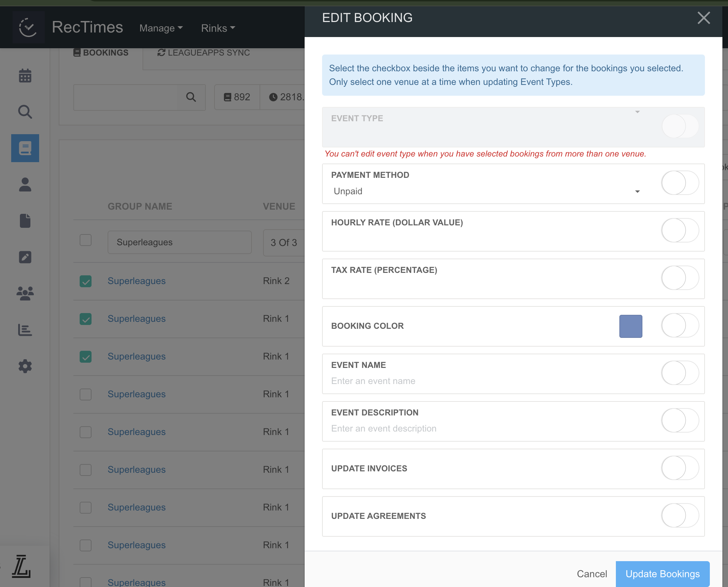Image resolution: width=728 pixels, height=587 pixels.
Task: Expand the Payment Method Unpaid dropdown
Action: click(x=486, y=191)
